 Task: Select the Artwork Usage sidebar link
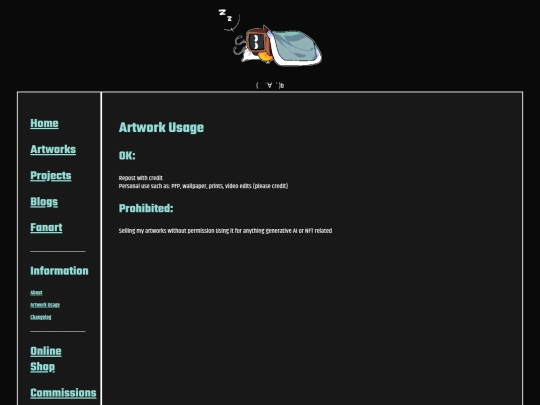point(45,305)
